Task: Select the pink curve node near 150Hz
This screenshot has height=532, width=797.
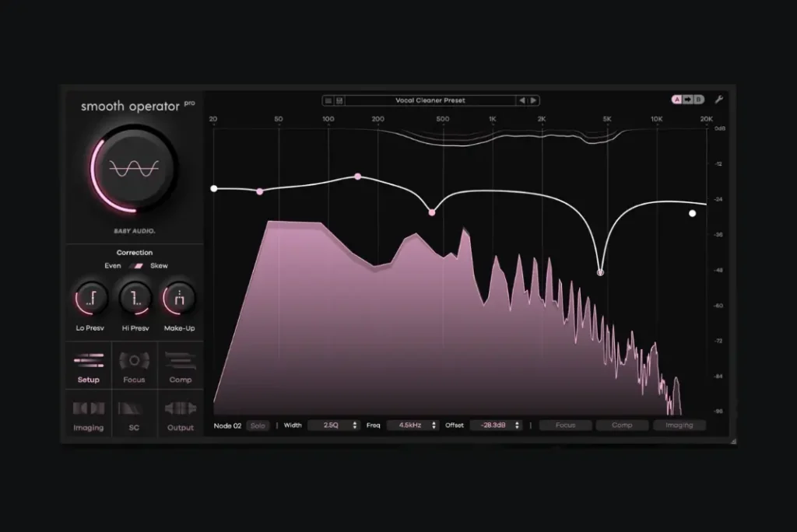Action: click(x=358, y=177)
